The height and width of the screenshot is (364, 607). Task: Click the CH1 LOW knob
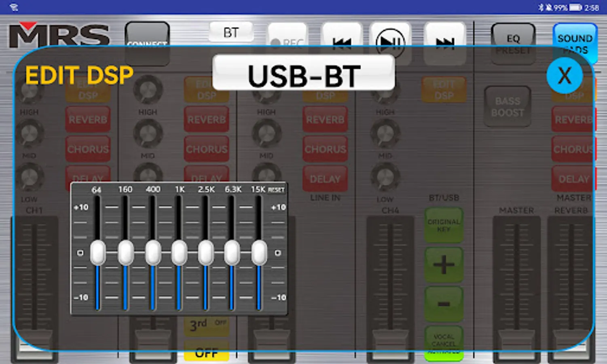(x=29, y=178)
